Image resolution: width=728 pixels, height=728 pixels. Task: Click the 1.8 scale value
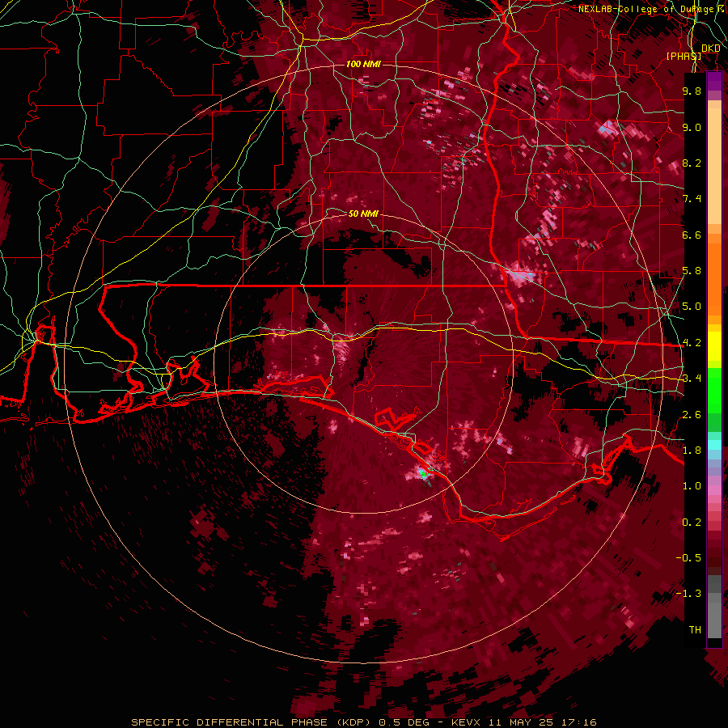pos(692,451)
